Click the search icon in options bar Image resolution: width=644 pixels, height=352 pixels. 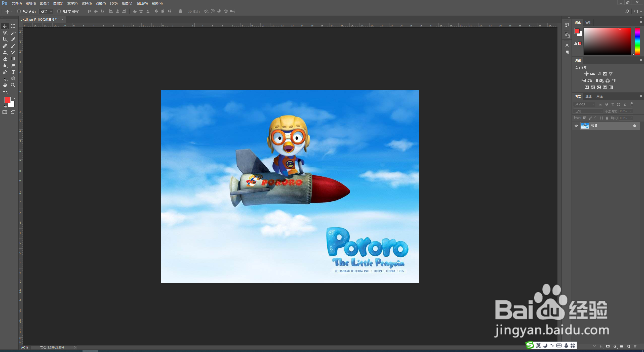click(x=627, y=11)
